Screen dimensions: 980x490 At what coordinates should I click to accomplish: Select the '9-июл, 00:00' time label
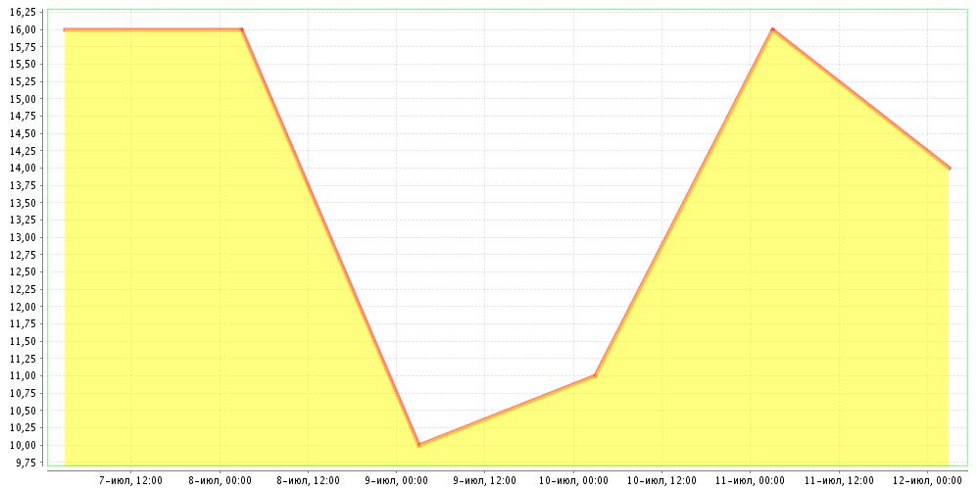[x=396, y=480]
